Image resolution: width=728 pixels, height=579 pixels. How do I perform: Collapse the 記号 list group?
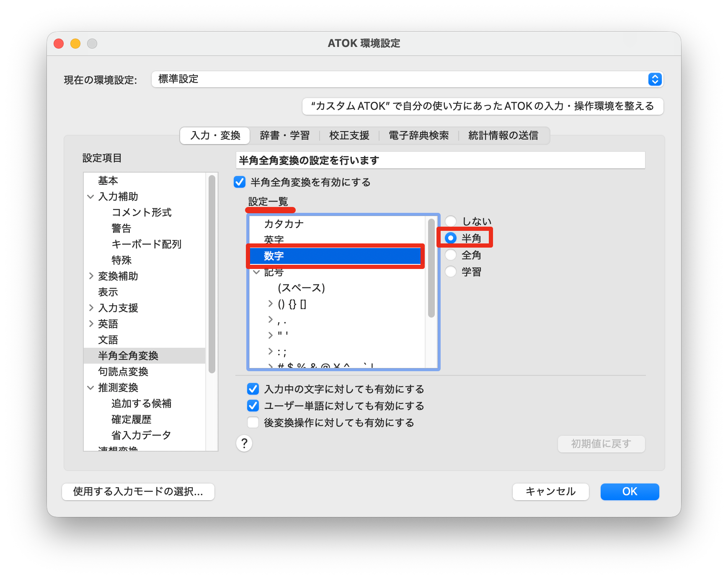pyautogui.click(x=256, y=272)
